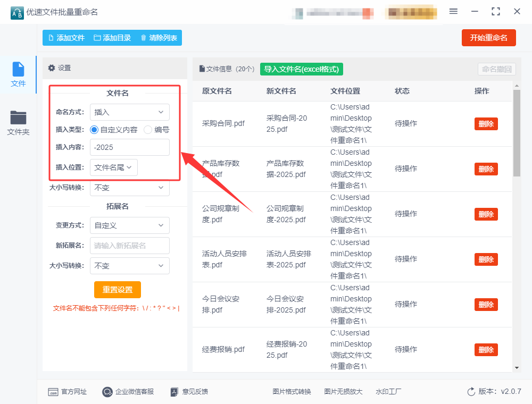Click the 状态 column header
Screen dimensions: 532x404
point(402,91)
